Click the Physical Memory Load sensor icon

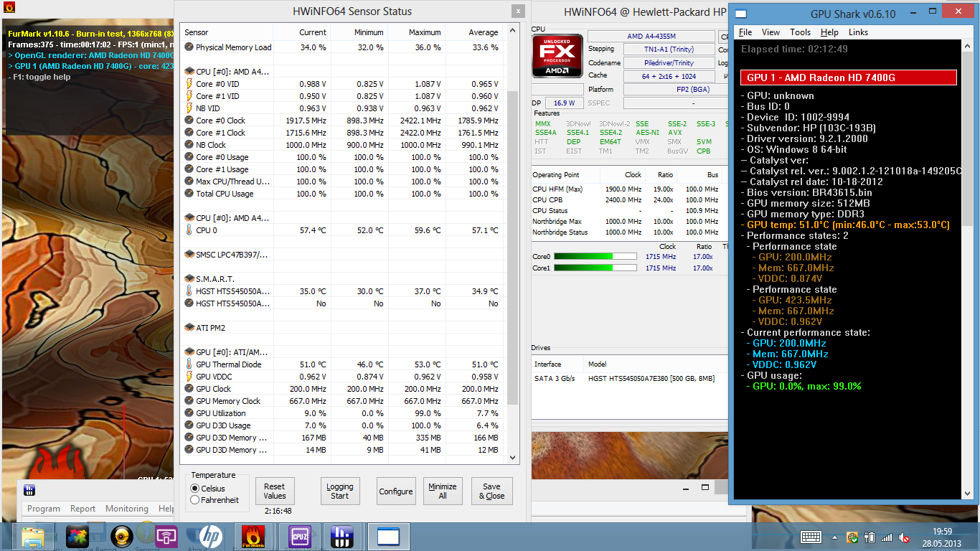click(x=189, y=47)
